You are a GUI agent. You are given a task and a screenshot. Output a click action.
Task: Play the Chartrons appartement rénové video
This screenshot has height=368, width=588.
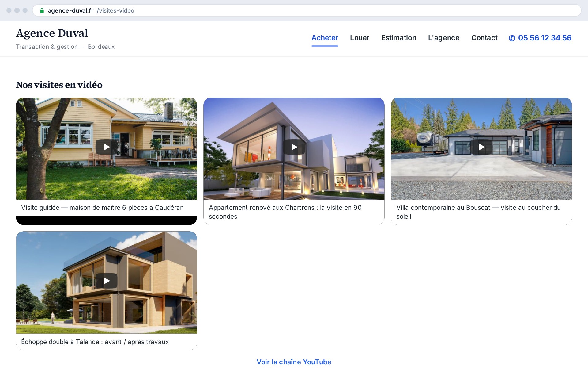294,147
